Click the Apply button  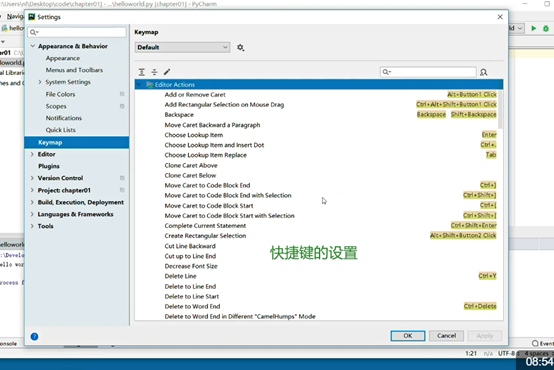(485, 336)
